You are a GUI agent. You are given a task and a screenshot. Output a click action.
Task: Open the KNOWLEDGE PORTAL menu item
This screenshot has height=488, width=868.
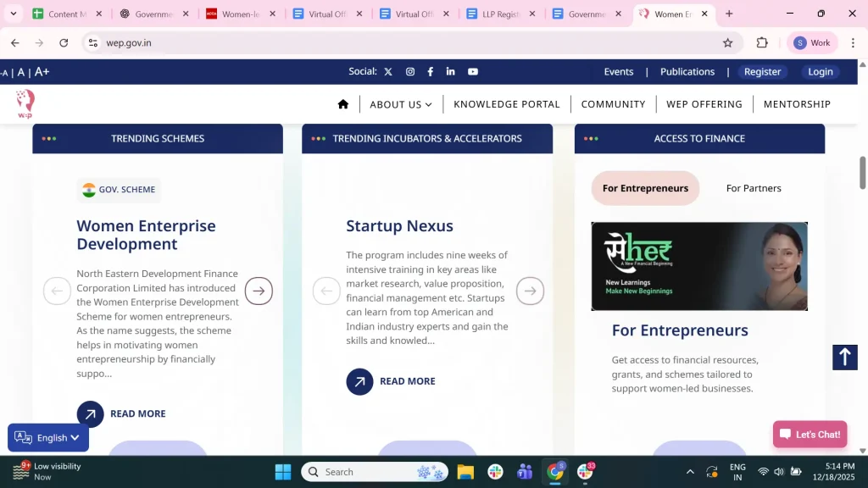(506, 103)
